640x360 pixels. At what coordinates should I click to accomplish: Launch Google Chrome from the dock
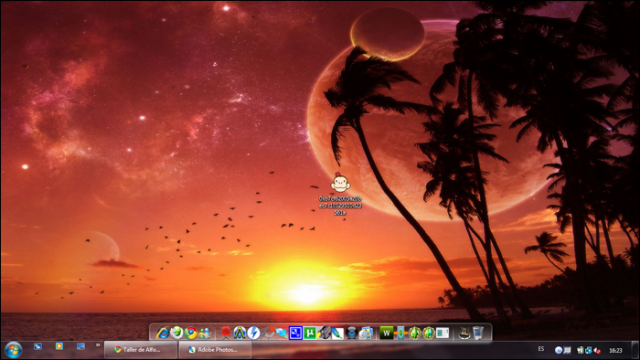(x=190, y=333)
